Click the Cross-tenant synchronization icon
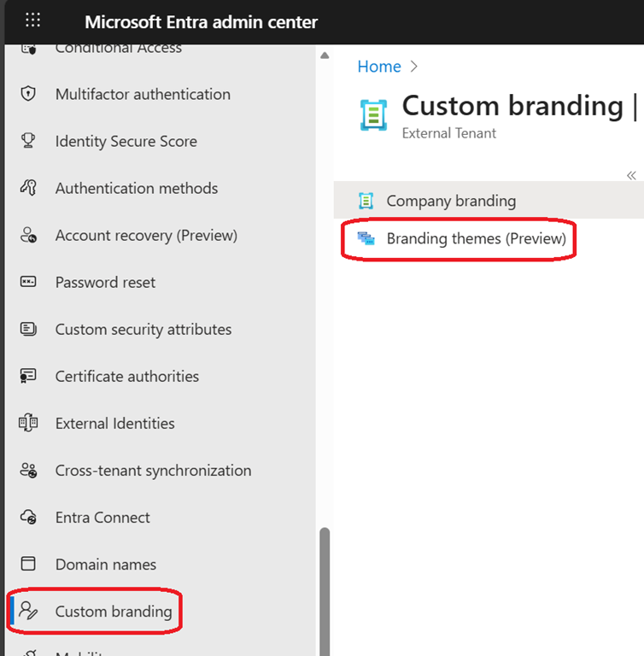This screenshot has height=656, width=644. pyautogui.click(x=28, y=471)
